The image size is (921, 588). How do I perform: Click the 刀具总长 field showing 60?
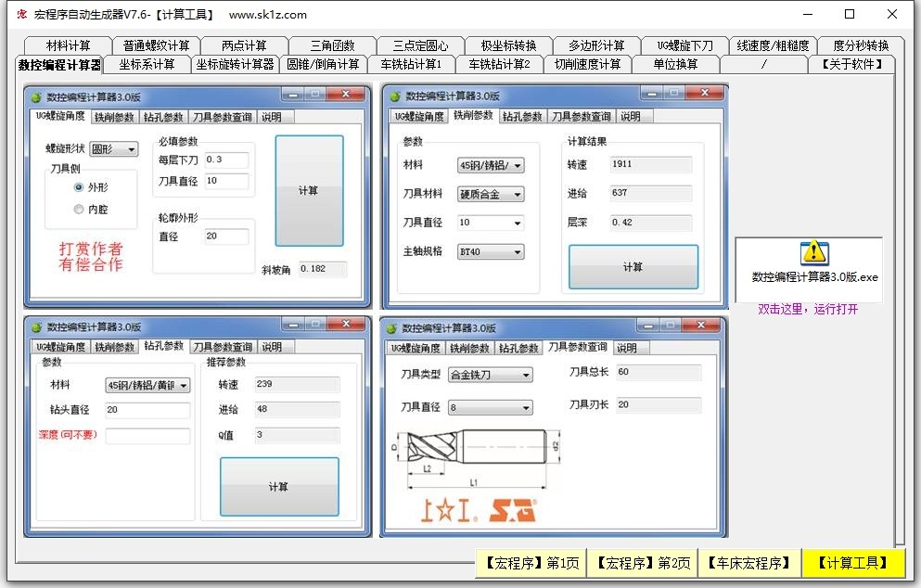coord(659,373)
